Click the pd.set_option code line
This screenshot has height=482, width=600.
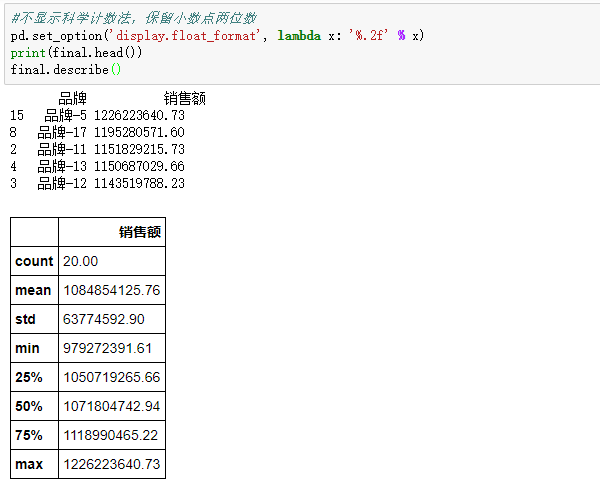[x=217, y=36]
